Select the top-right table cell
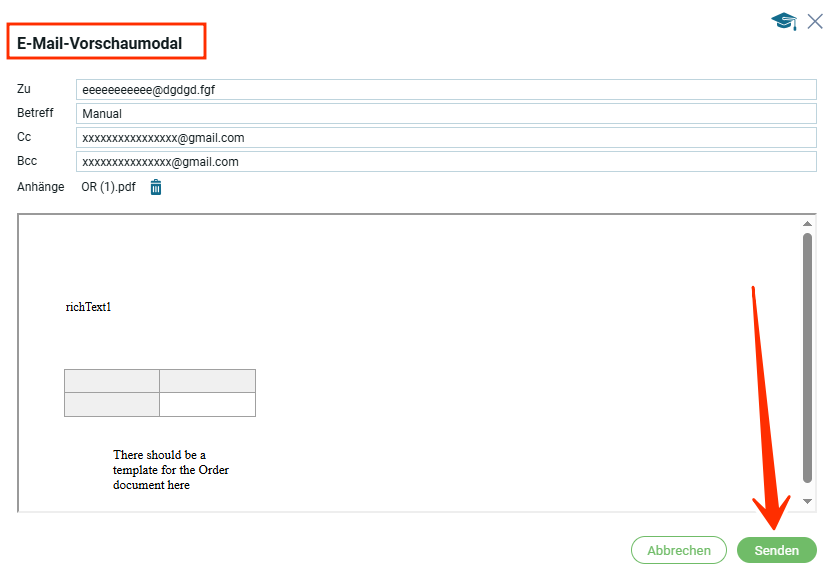The height and width of the screenshot is (576, 832). coord(207,381)
